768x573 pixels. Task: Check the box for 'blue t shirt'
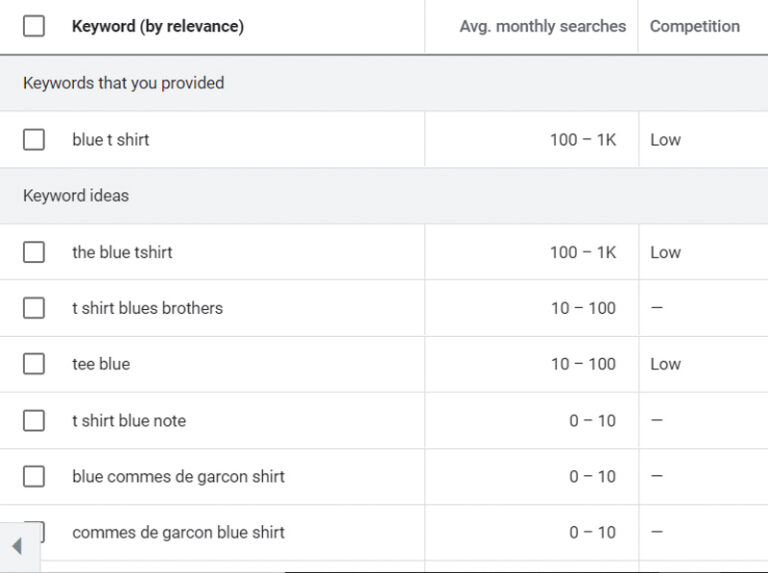[x=34, y=140]
